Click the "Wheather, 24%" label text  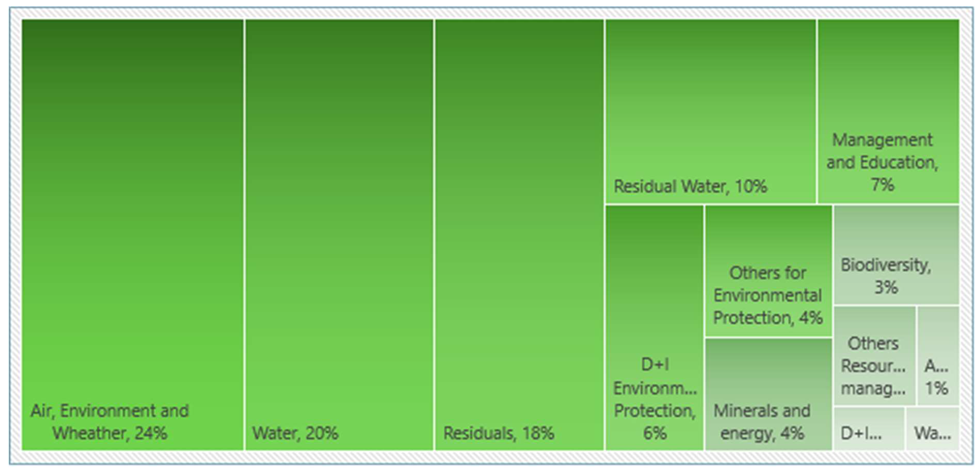109,433
